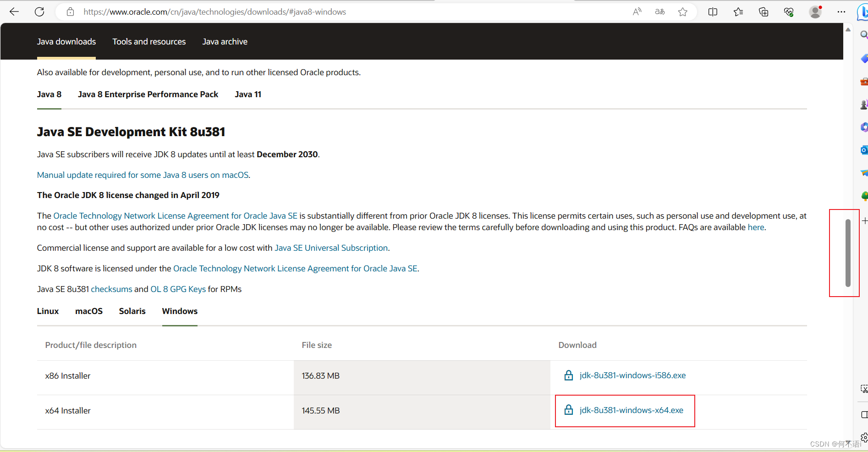Switch to the Solaris platform tab
868x452 pixels.
point(132,311)
